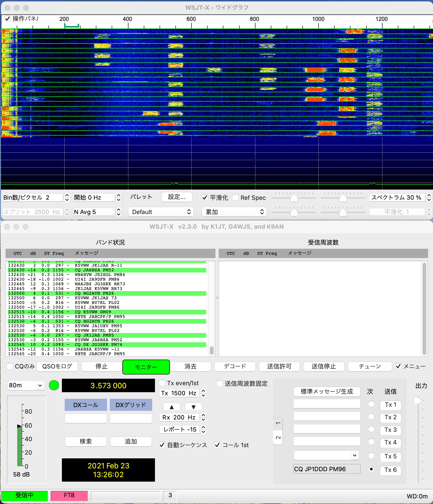This screenshot has width=433, height=504.
Task: Toggle the コール 1st checkbox
Action: [217, 445]
